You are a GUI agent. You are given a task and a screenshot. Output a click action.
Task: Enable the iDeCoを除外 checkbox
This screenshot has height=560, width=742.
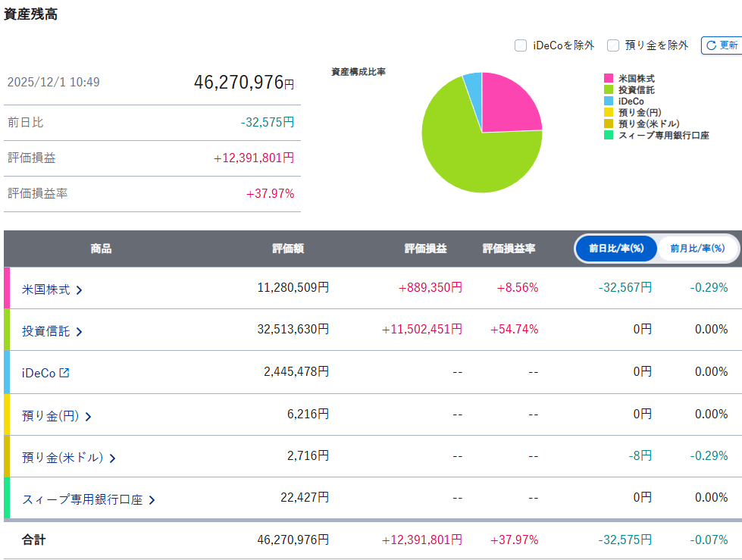[521, 45]
